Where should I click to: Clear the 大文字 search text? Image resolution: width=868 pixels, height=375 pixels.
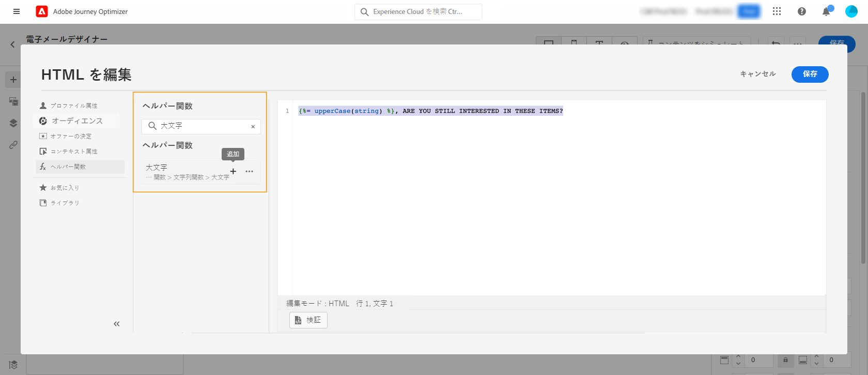(x=253, y=127)
